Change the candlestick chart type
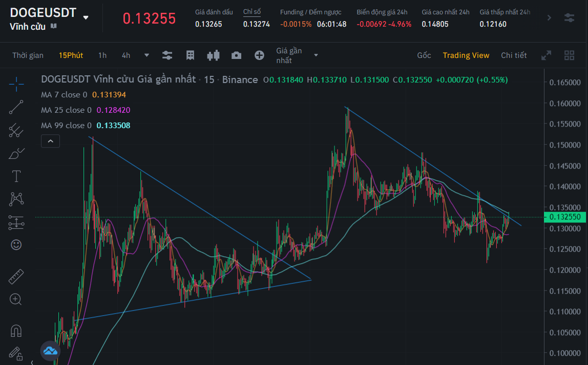Screen dimensions: 588x365 pos(214,55)
